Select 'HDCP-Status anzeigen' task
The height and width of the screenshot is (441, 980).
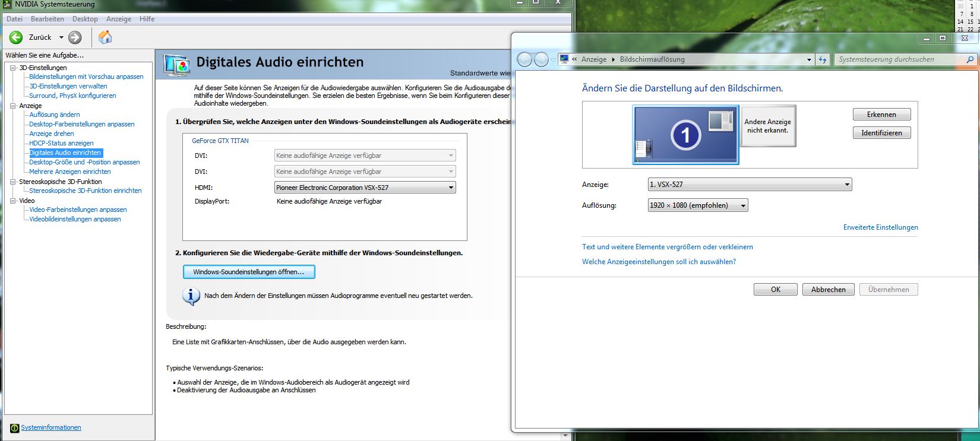[x=61, y=143]
